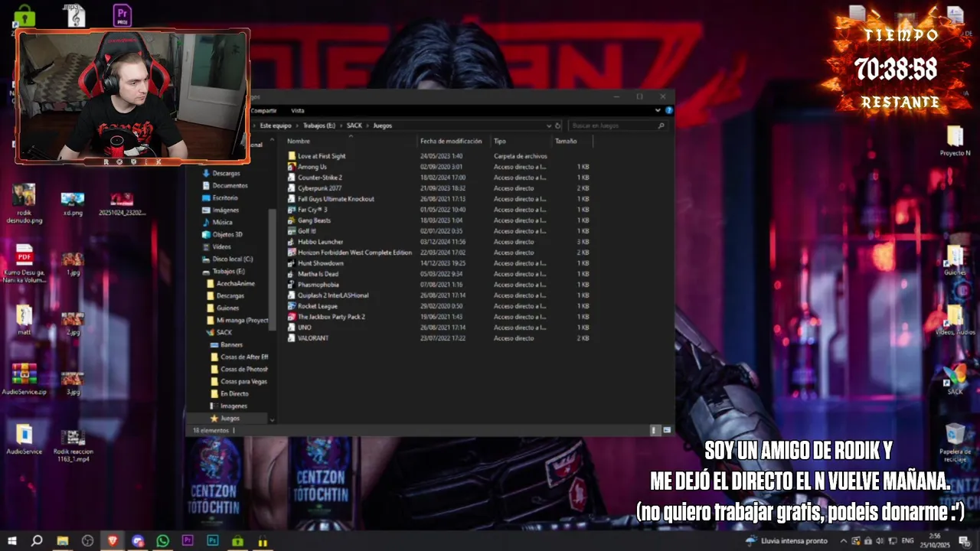Open Photoshop from the taskbar
The width and height of the screenshot is (980, 551).
point(213,541)
